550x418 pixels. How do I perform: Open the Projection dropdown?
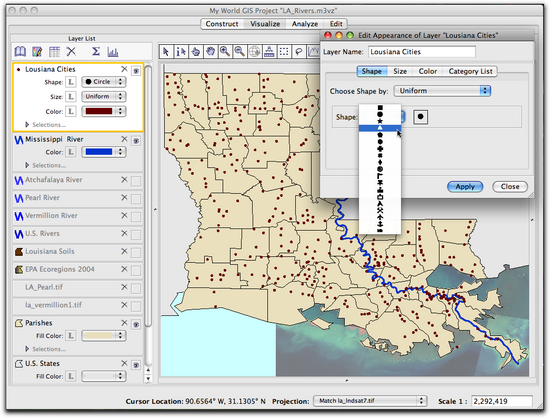(x=370, y=400)
